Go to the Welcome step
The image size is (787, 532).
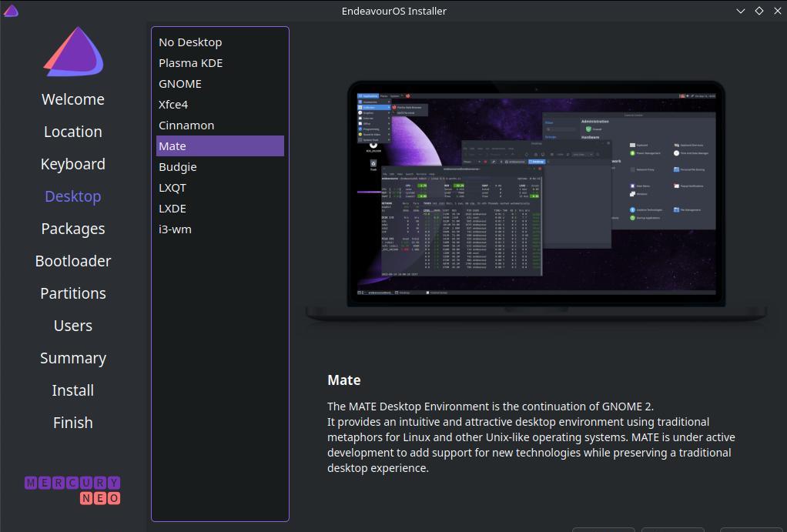pos(73,99)
